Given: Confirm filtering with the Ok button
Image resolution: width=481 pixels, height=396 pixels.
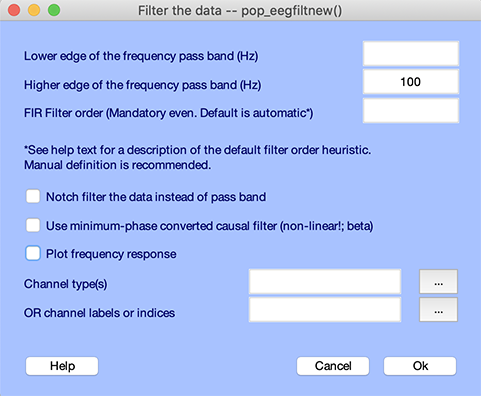Looking at the screenshot, I should [420, 366].
